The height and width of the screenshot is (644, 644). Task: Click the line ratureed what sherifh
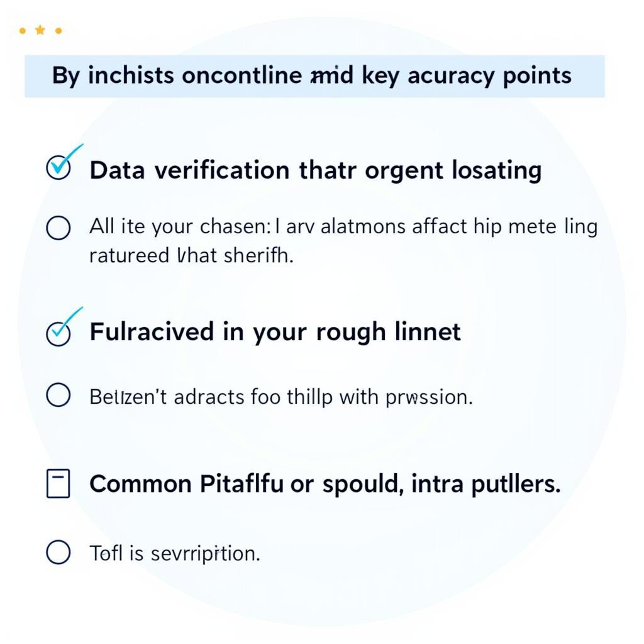pos(191,255)
